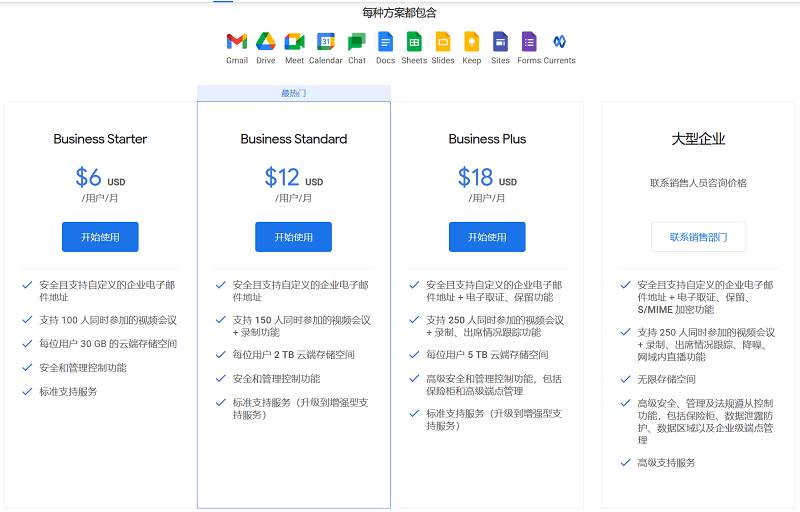Click 每位用户 5 TB 云端存储空间 feature
This screenshot has width=800, height=512.
pyautogui.click(x=487, y=354)
